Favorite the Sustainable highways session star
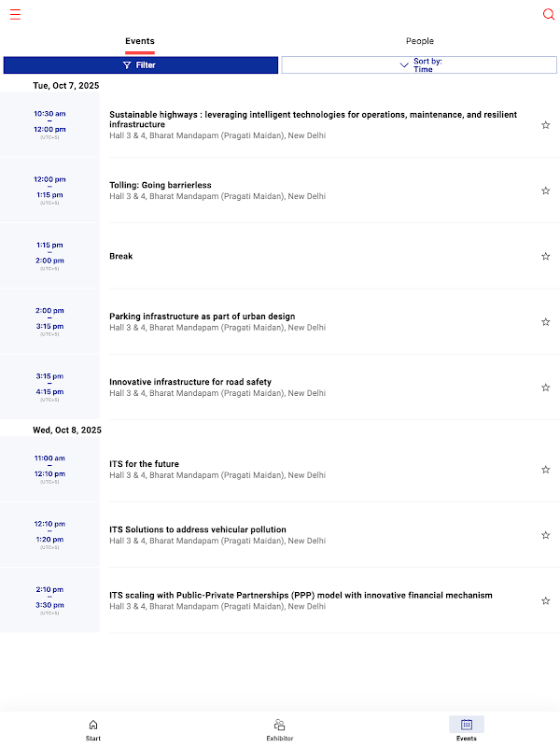This screenshot has width=560, height=747. point(546,125)
